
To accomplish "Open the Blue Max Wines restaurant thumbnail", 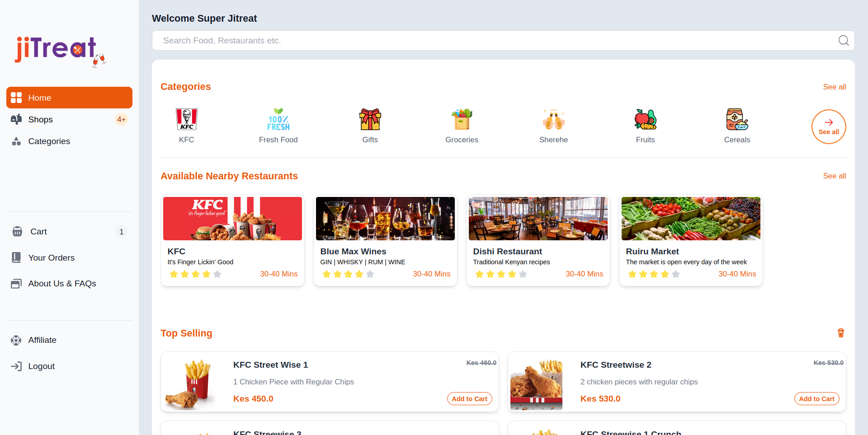I will (x=385, y=219).
